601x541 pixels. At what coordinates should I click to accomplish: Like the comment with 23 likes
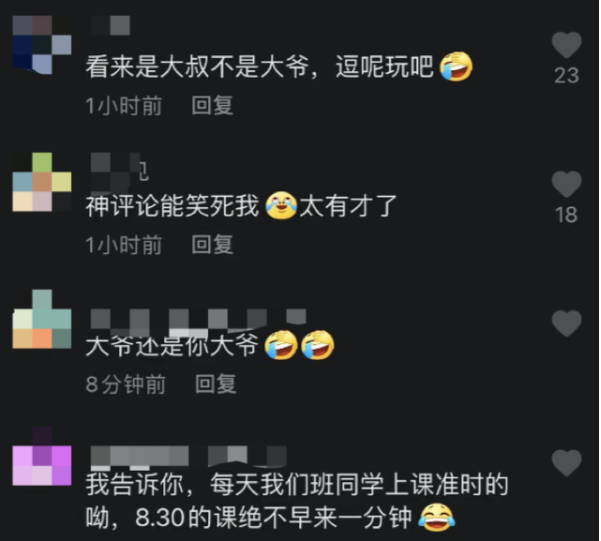coord(567,45)
